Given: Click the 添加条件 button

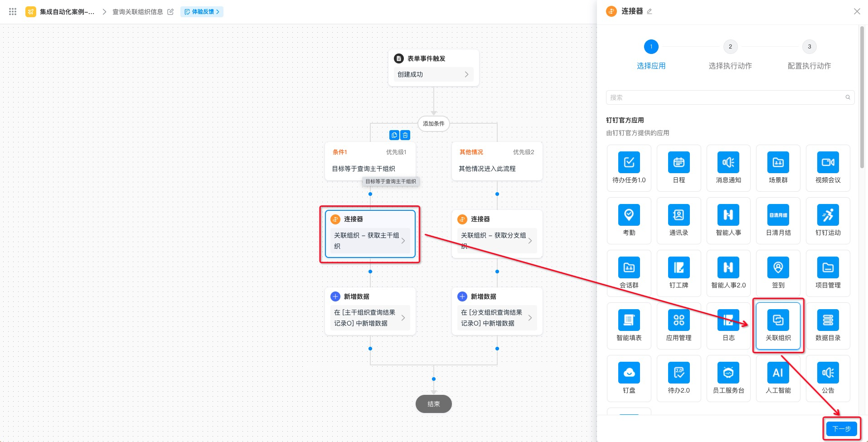Looking at the screenshot, I should coord(434,123).
